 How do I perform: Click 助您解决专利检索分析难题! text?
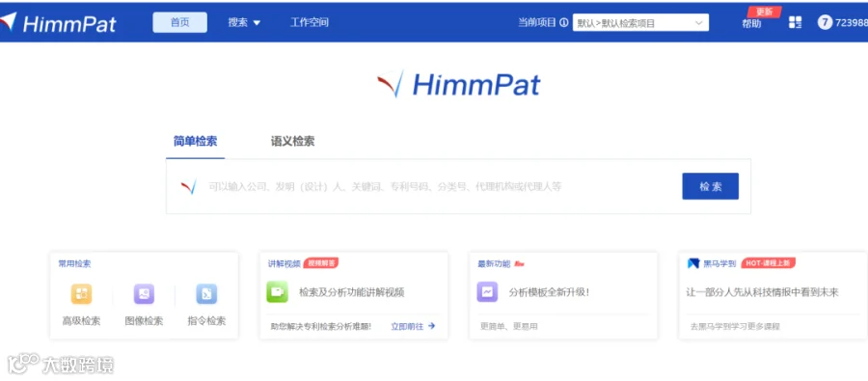[320, 326]
